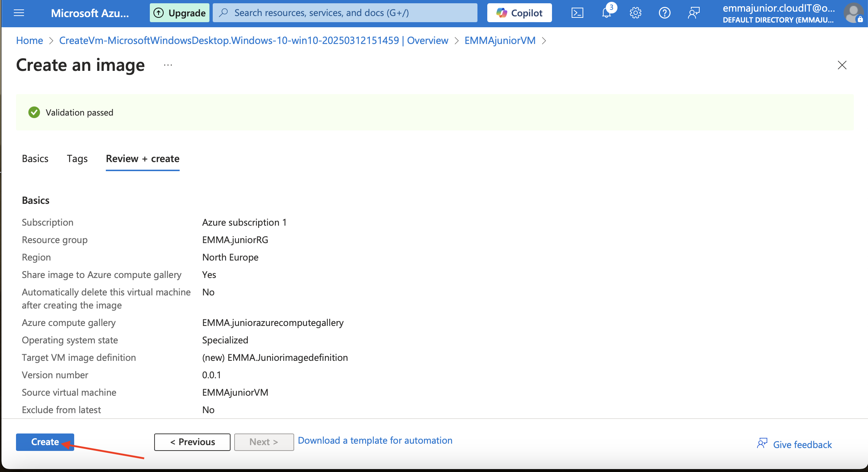Open help question mark icon

pyautogui.click(x=664, y=13)
